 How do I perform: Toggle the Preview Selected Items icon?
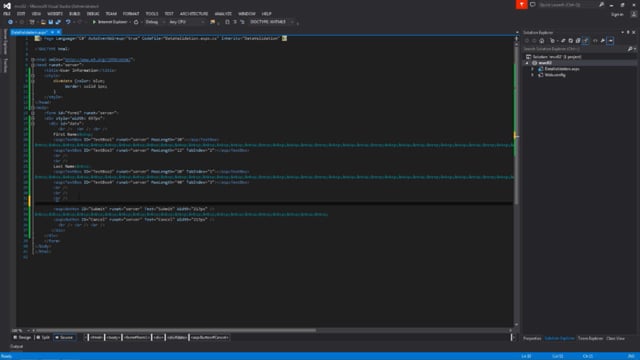point(610,40)
